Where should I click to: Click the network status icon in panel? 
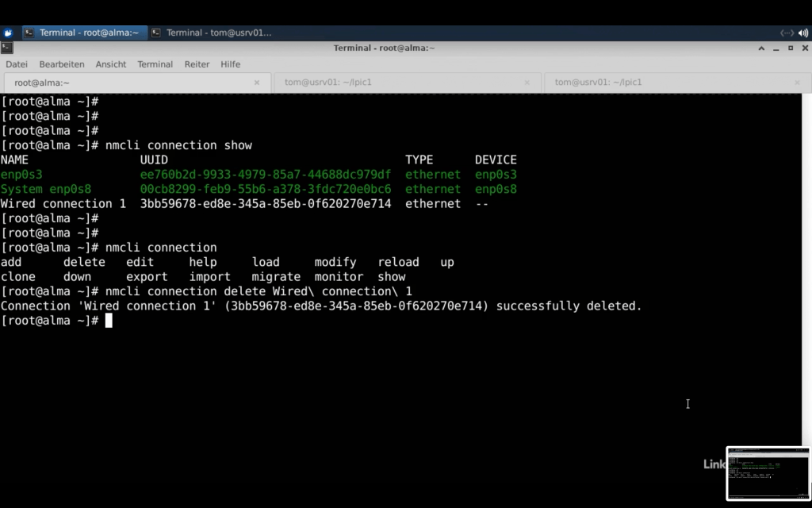787,33
